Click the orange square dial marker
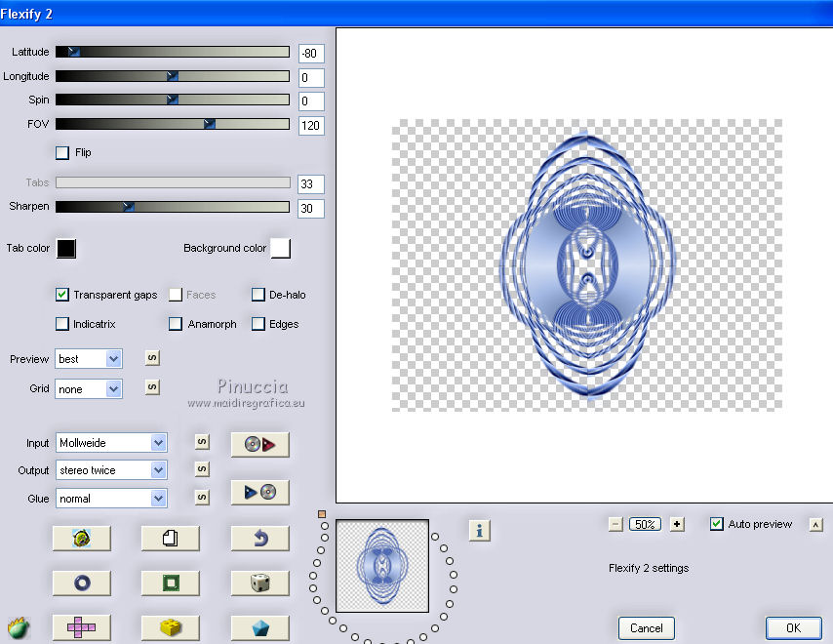The image size is (833, 644). click(322, 514)
